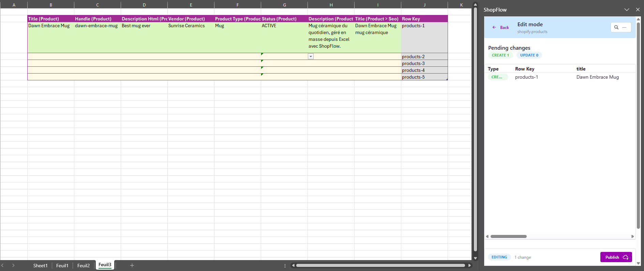The image size is (644, 271).
Task: Select the cell containing Sunrise Ceramics
Action: click(x=191, y=26)
